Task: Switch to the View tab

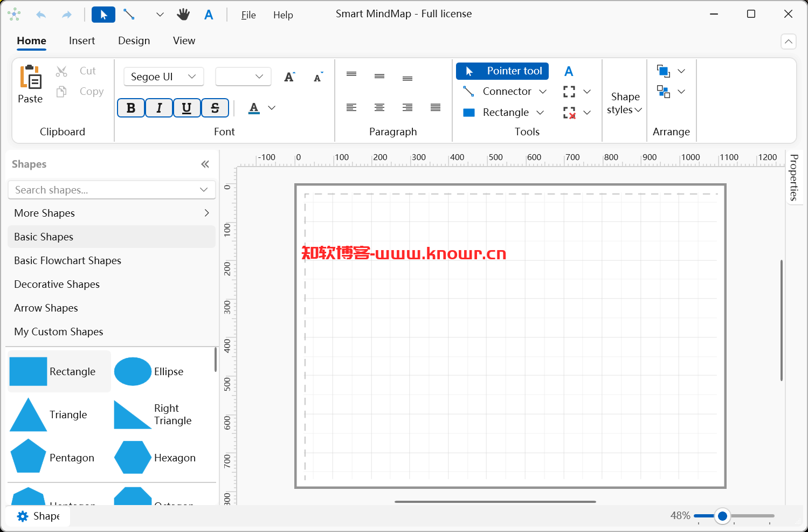Action: click(x=184, y=41)
